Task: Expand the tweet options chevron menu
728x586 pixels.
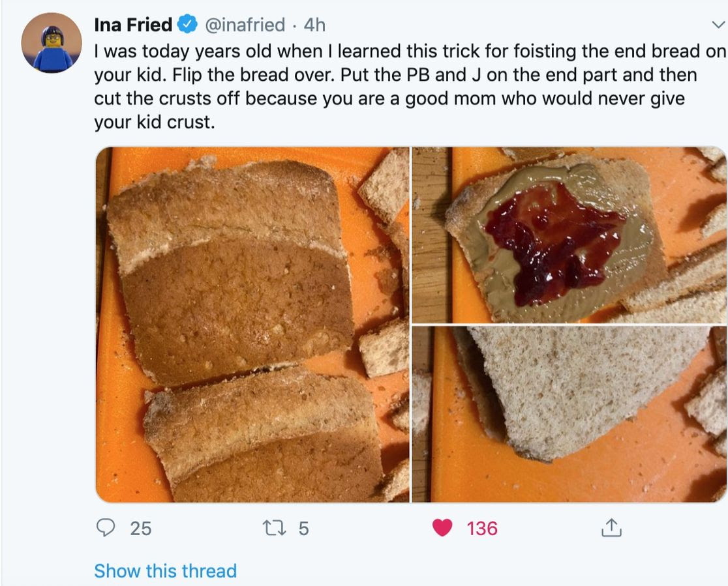Action: click(x=717, y=25)
